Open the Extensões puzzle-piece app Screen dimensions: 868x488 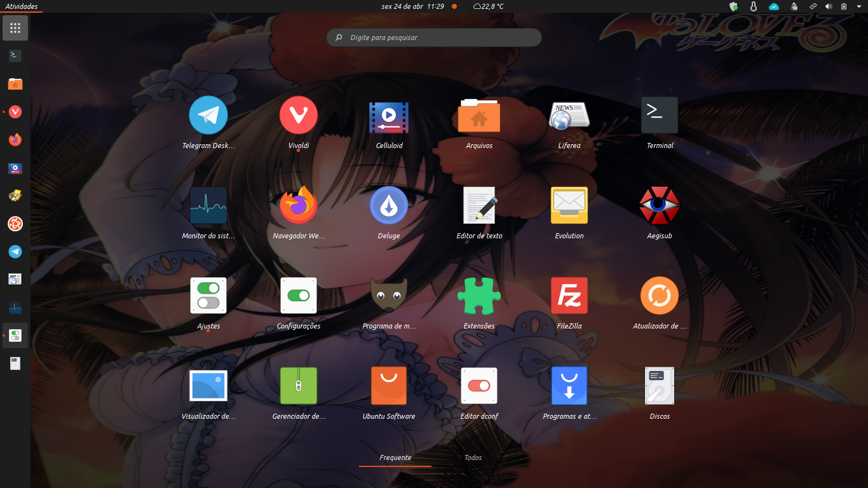(479, 296)
